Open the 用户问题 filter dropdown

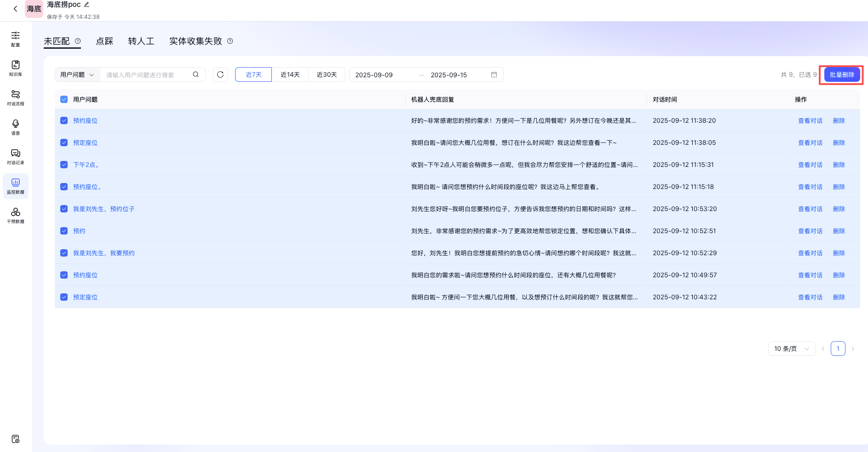(x=77, y=74)
